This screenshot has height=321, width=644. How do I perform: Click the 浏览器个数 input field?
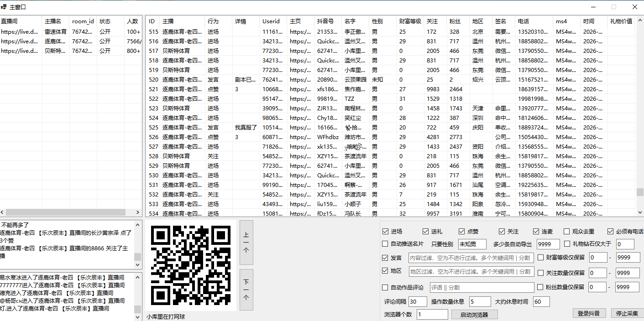(x=432, y=315)
